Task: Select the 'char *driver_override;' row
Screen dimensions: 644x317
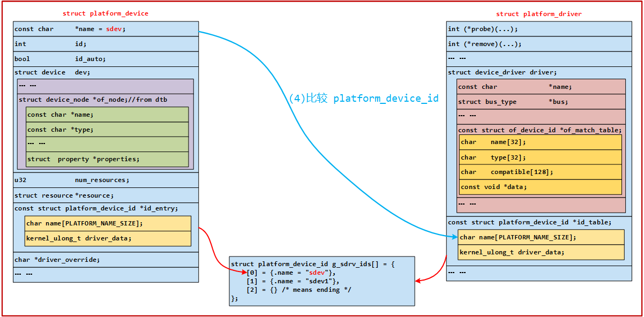Action: click(106, 260)
